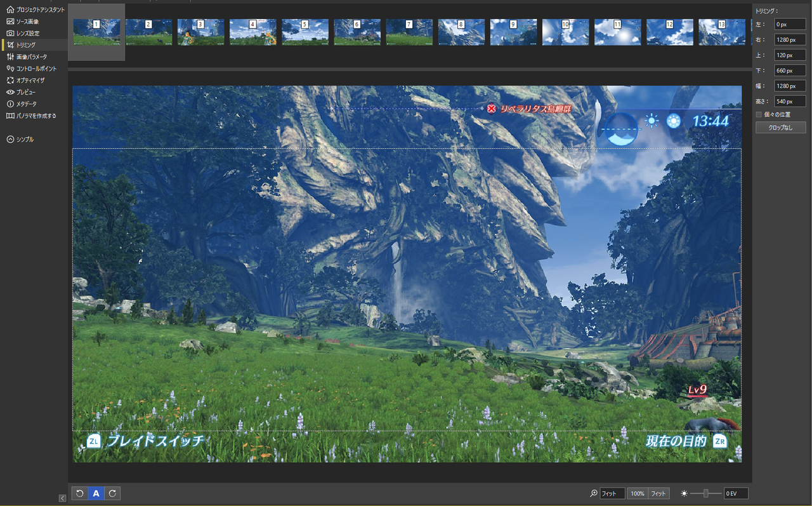Open プロジェクトアシスタント in the sidebar
This screenshot has height=506, width=812.
[35, 10]
